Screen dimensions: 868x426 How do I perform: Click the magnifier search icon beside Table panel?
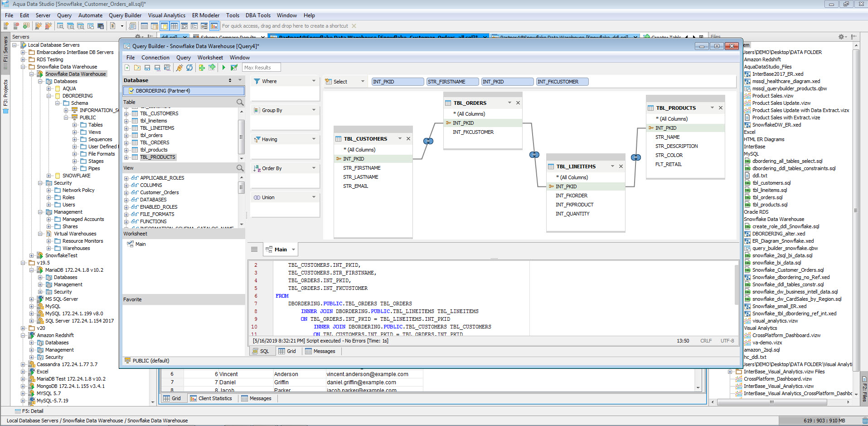(x=240, y=102)
